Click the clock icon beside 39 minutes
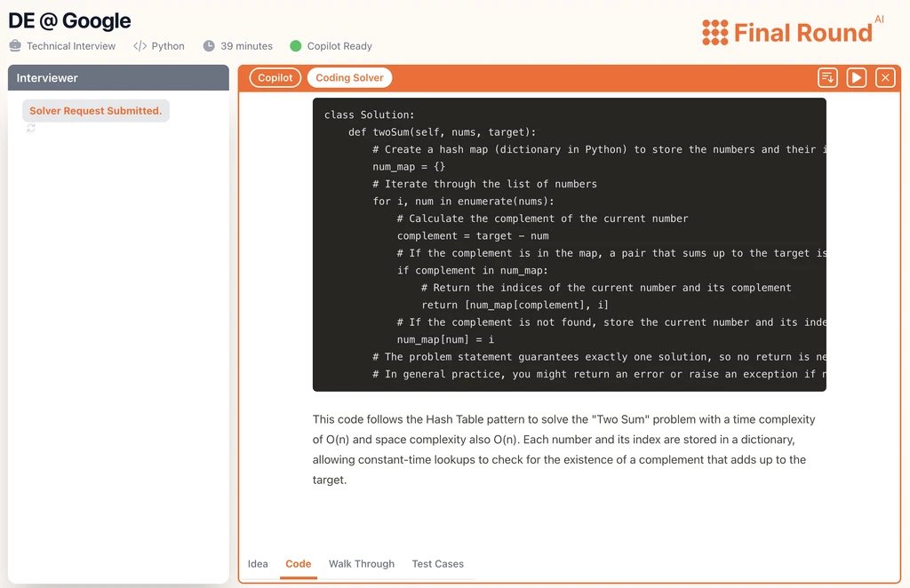The height and width of the screenshot is (588, 910). (x=209, y=46)
